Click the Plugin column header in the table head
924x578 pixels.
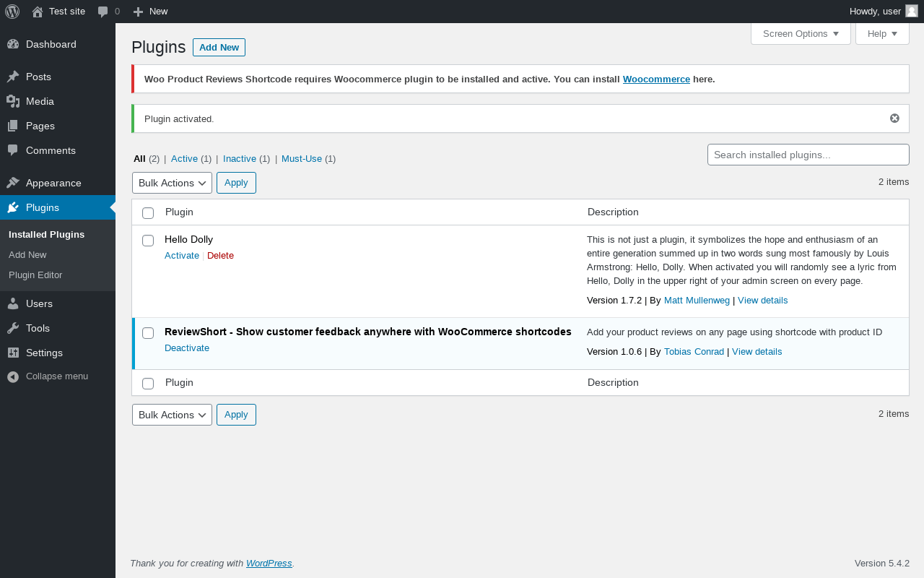(x=179, y=212)
